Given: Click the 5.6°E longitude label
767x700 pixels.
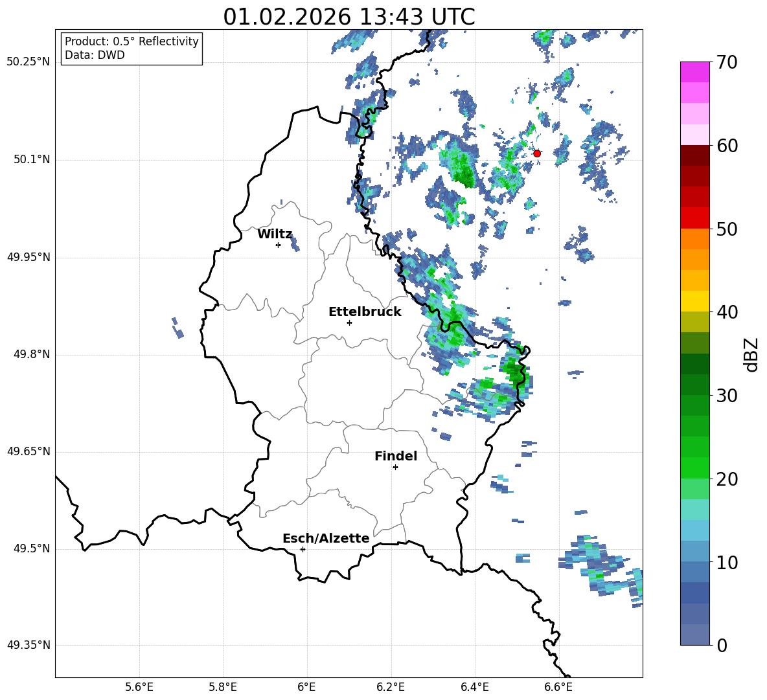Looking at the screenshot, I should click(x=139, y=687).
